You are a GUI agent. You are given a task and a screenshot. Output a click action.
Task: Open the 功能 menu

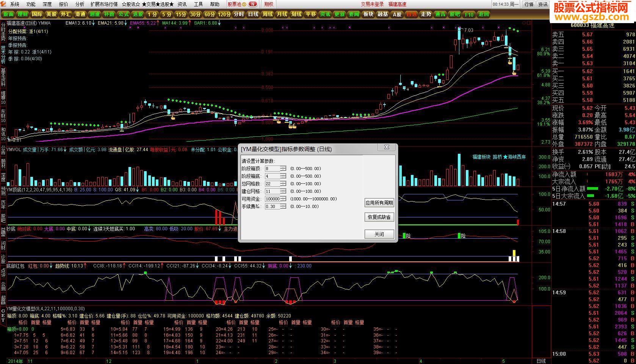[31, 4]
